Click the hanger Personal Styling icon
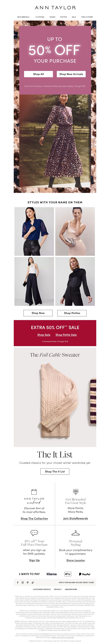Screen dimensions: 110x644 (x=76, y=533)
